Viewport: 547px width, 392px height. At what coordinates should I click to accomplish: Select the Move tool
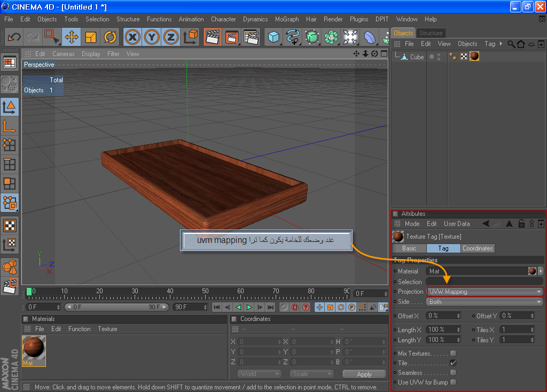click(x=72, y=37)
